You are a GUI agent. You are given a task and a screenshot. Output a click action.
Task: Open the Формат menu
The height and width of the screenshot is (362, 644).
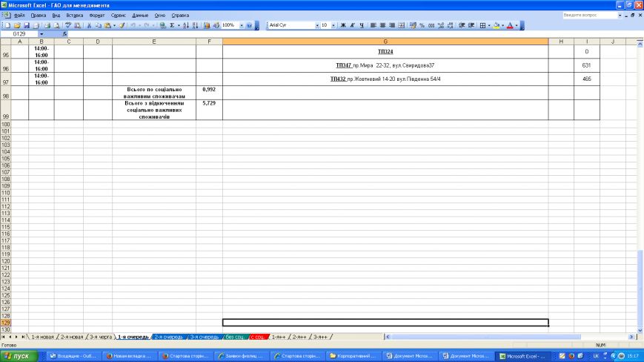point(97,15)
